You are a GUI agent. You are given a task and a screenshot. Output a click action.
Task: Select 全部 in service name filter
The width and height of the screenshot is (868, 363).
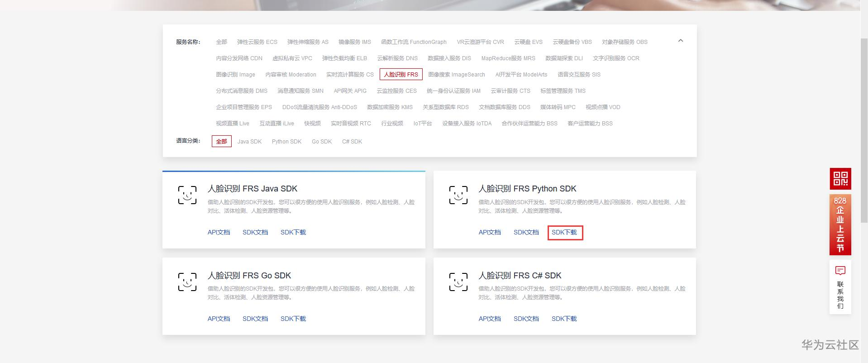tap(221, 42)
